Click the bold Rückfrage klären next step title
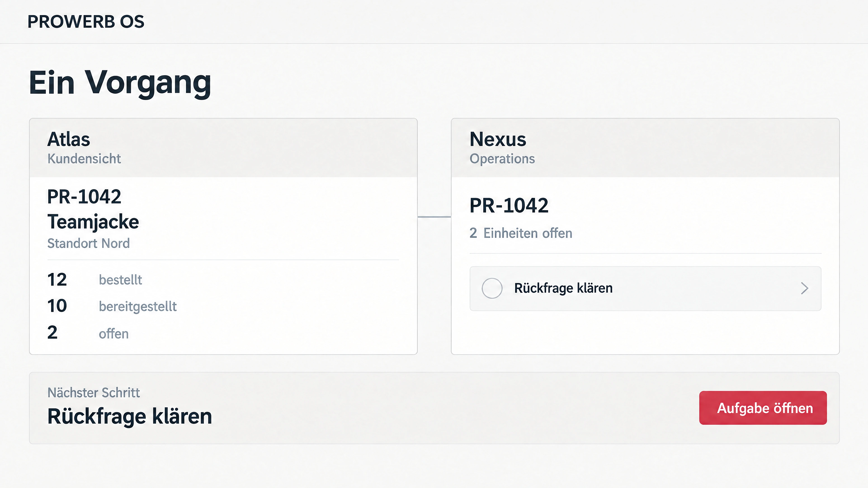868x488 pixels. point(130,417)
